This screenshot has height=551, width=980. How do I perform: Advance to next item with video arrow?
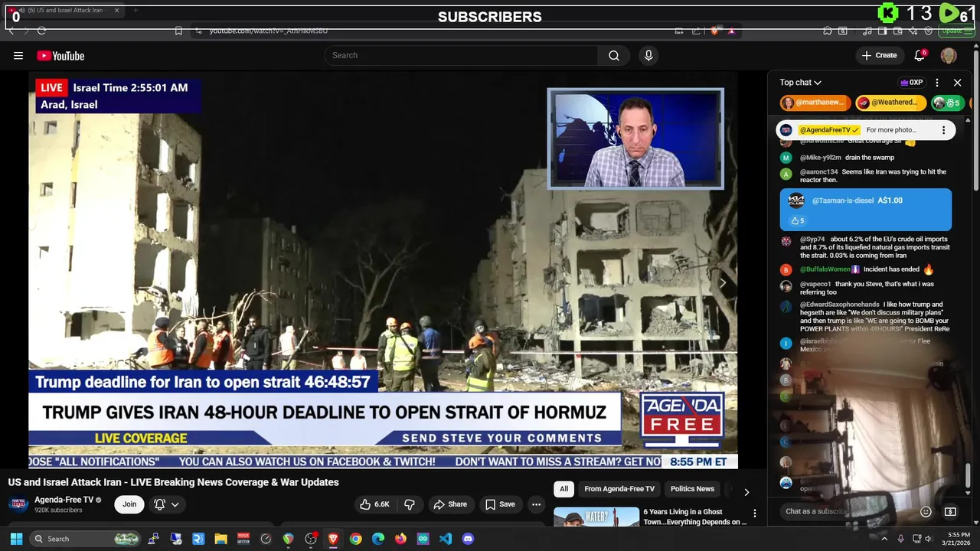pos(722,283)
